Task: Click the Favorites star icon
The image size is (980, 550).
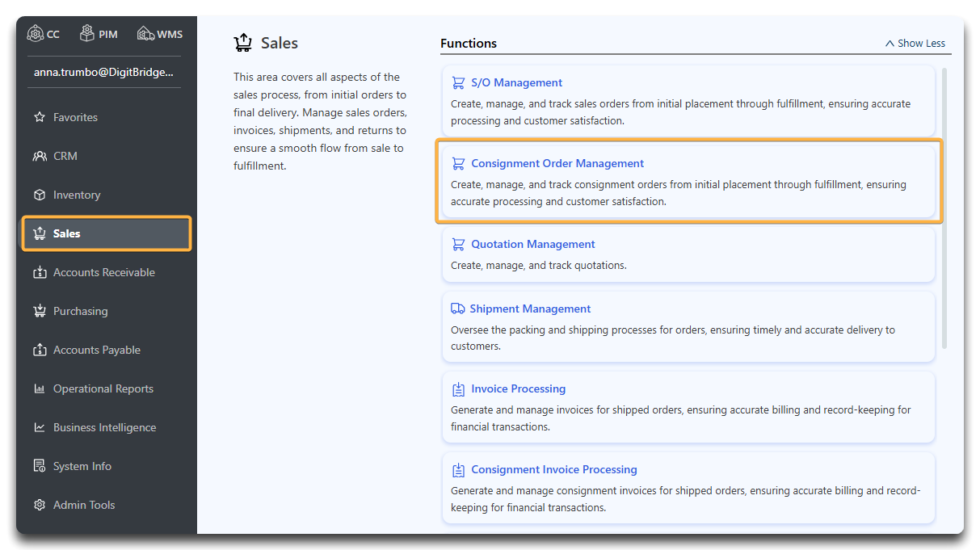Action: (40, 117)
